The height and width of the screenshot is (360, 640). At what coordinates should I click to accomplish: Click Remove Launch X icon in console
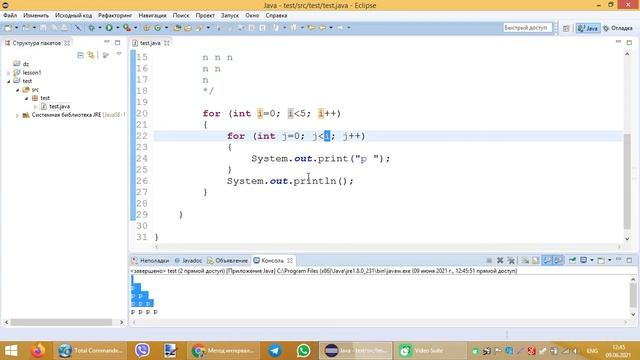click(500, 260)
